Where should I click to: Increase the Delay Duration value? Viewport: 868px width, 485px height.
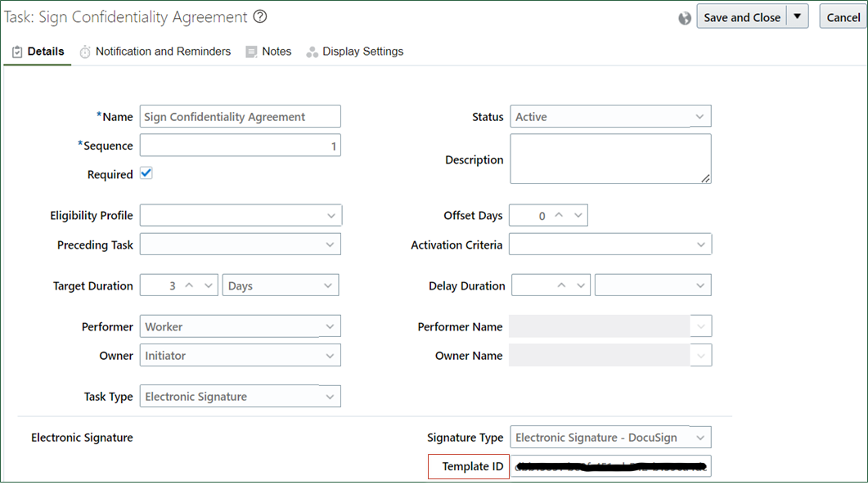click(561, 285)
